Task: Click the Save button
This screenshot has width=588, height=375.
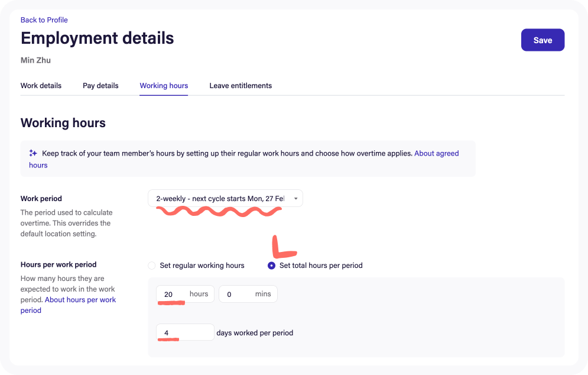Action: click(x=542, y=40)
